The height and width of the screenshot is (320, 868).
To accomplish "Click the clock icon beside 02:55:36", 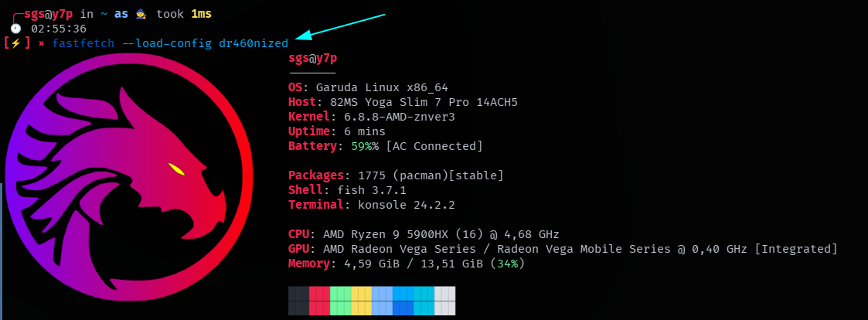I will (x=16, y=29).
